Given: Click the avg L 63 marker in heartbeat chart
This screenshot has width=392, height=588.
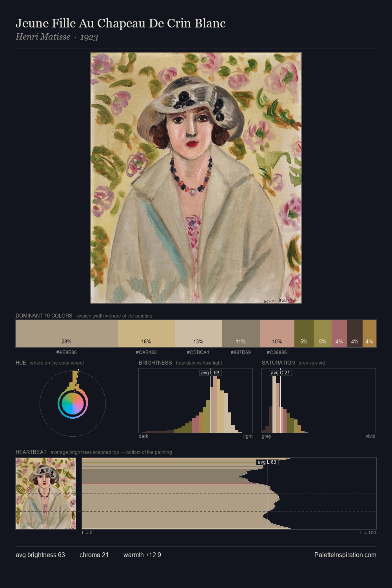Looking at the screenshot, I should pos(267,462).
